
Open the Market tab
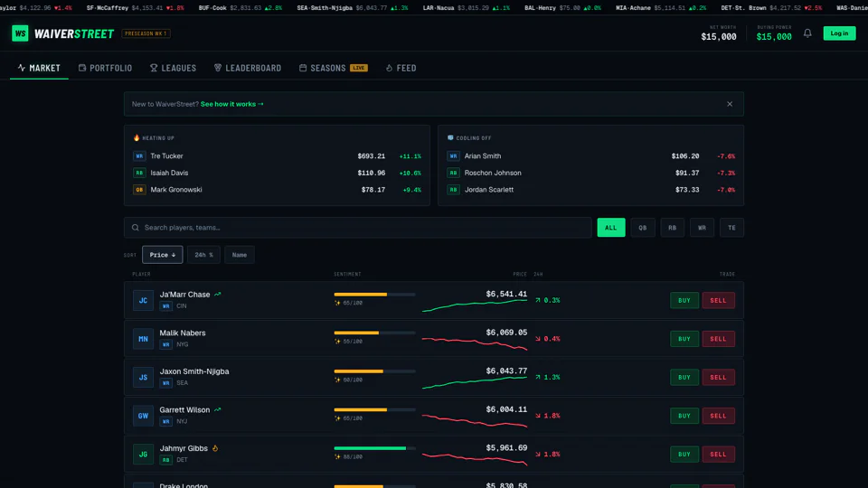tap(39, 68)
